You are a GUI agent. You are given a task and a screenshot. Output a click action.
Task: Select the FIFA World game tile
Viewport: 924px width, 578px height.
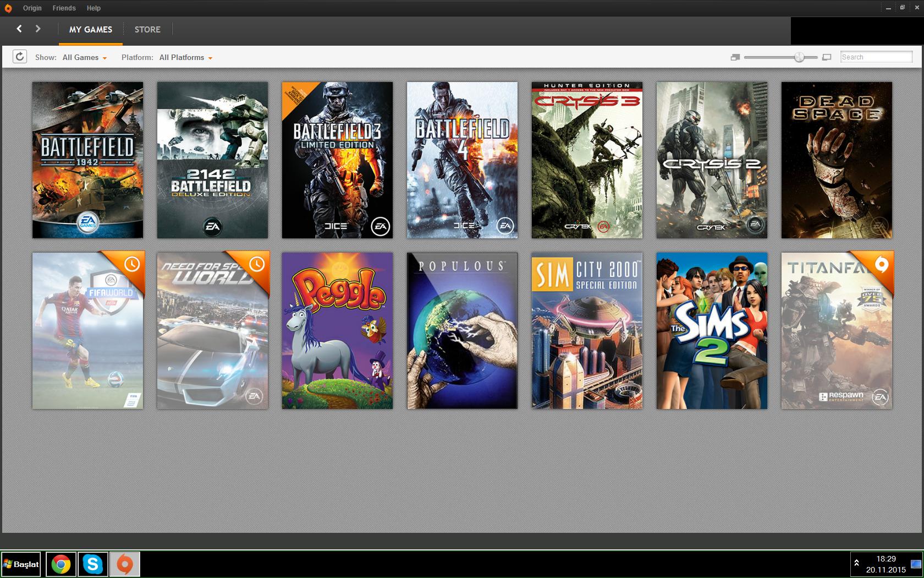(87, 331)
